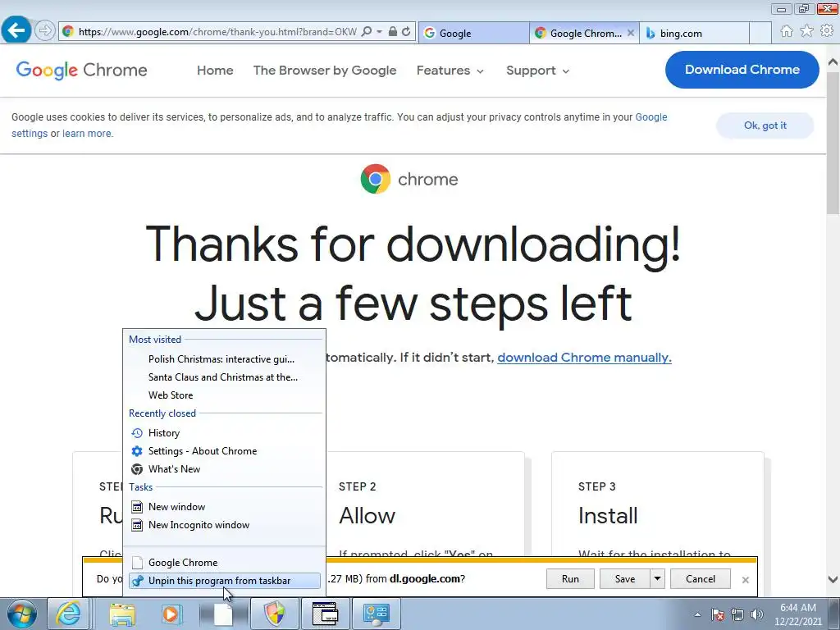Click the Download Chrome button
The width and height of the screenshot is (840, 630).
click(x=742, y=70)
